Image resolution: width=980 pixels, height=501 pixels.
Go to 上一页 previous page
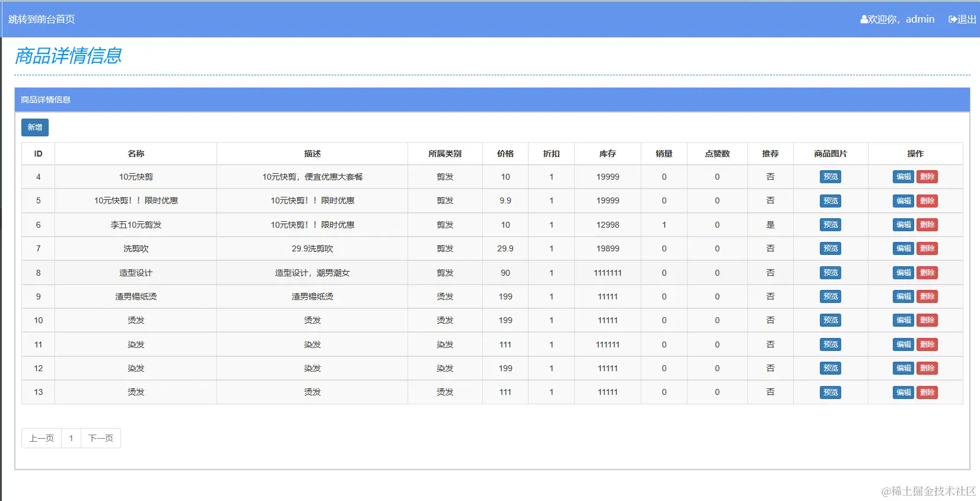click(42, 438)
